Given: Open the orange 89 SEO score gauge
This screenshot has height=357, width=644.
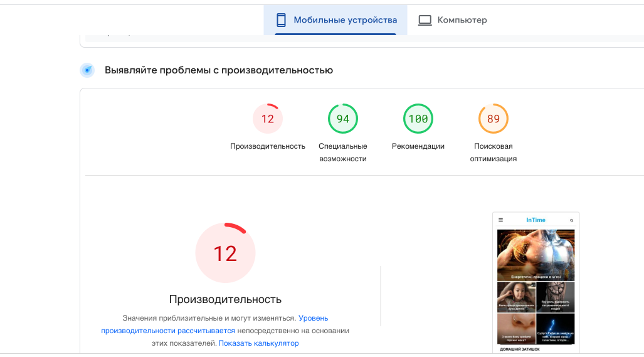Looking at the screenshot, I should [494, 119].
